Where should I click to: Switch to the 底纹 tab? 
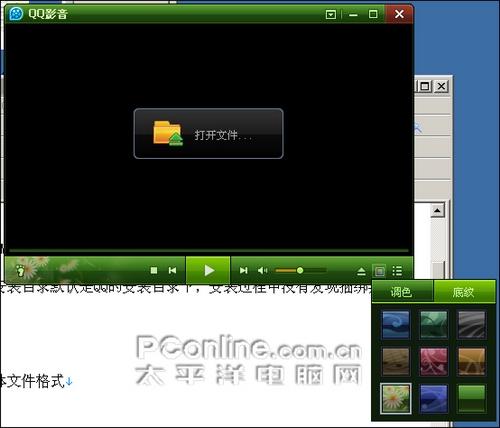(464, 292)
